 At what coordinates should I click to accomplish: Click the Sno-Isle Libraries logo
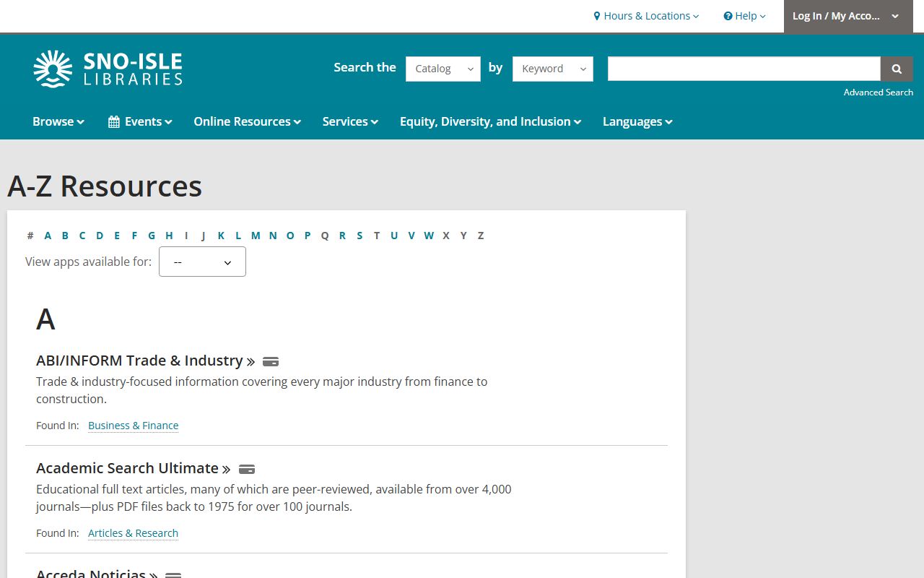[108, 69]
